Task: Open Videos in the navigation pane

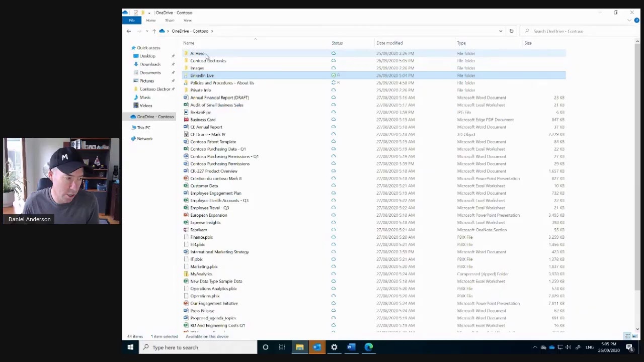Action: (x=145, y=106)
